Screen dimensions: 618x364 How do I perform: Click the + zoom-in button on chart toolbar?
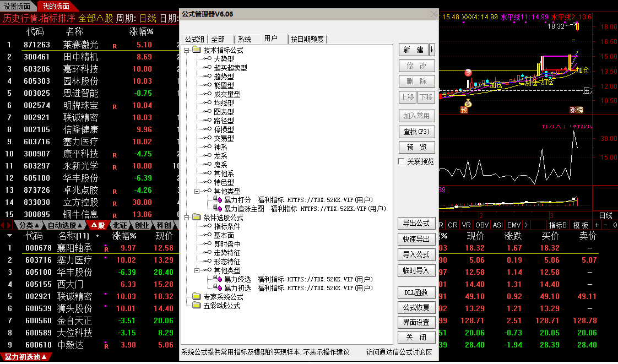597,225
